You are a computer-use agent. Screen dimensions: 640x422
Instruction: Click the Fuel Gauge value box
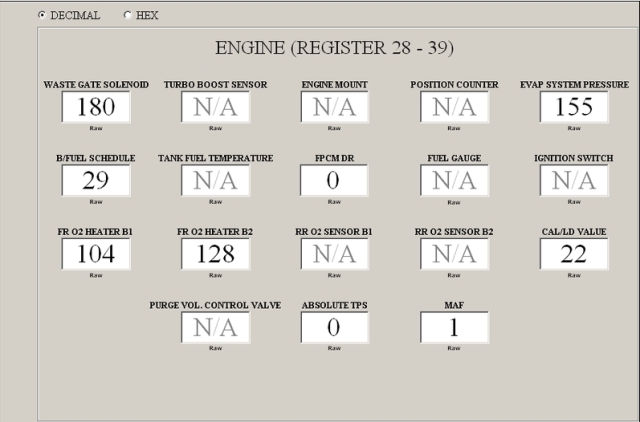pos(454,180)
